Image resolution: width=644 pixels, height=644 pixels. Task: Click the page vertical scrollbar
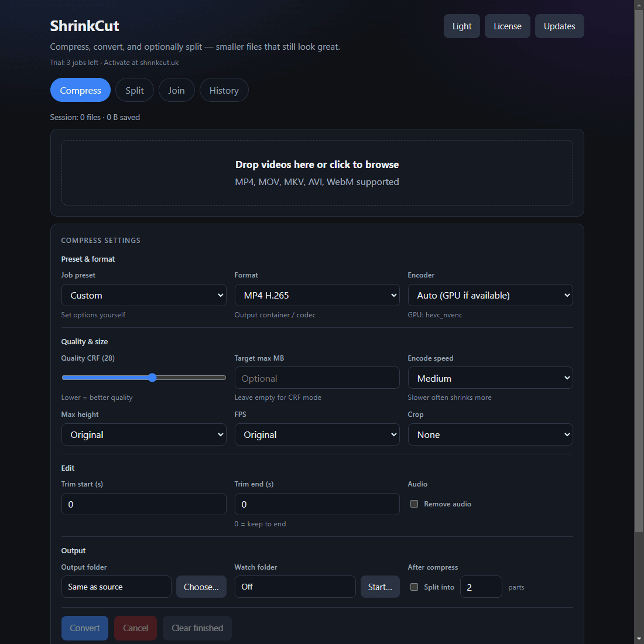click(x=639, y=271)
